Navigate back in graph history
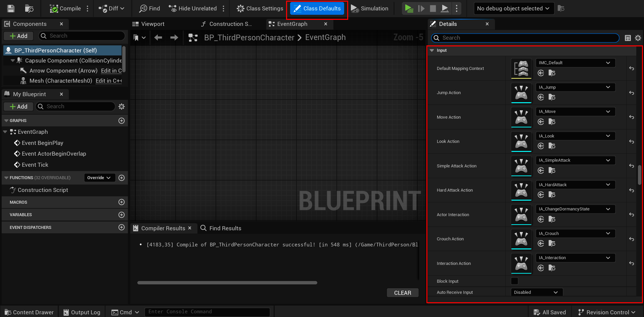The image size is (644, 317). [158, 38]
